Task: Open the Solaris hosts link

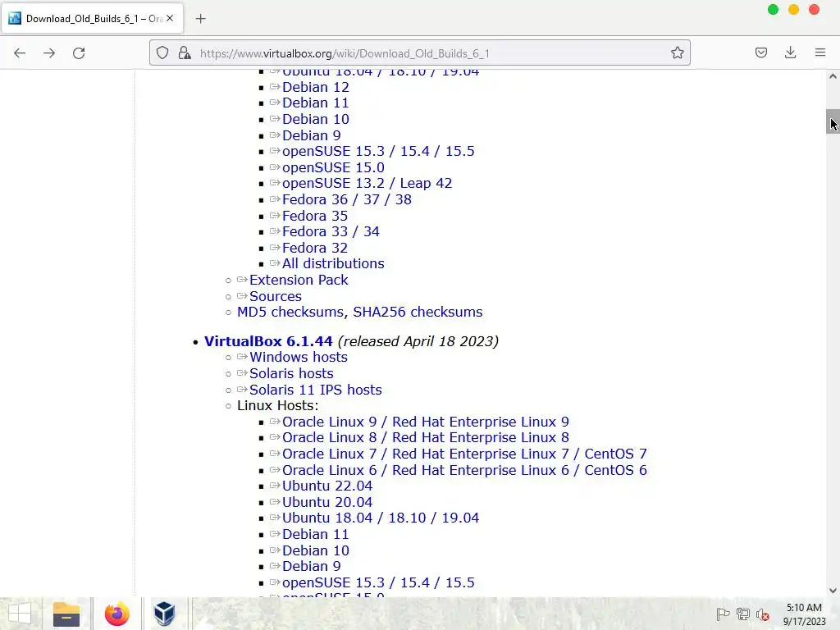Action: (x=291, y=373)
